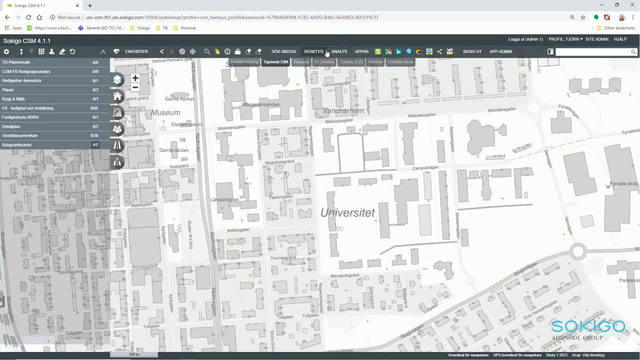Click the share icon in toolbar
640x360 pixels.
[439, 52]
